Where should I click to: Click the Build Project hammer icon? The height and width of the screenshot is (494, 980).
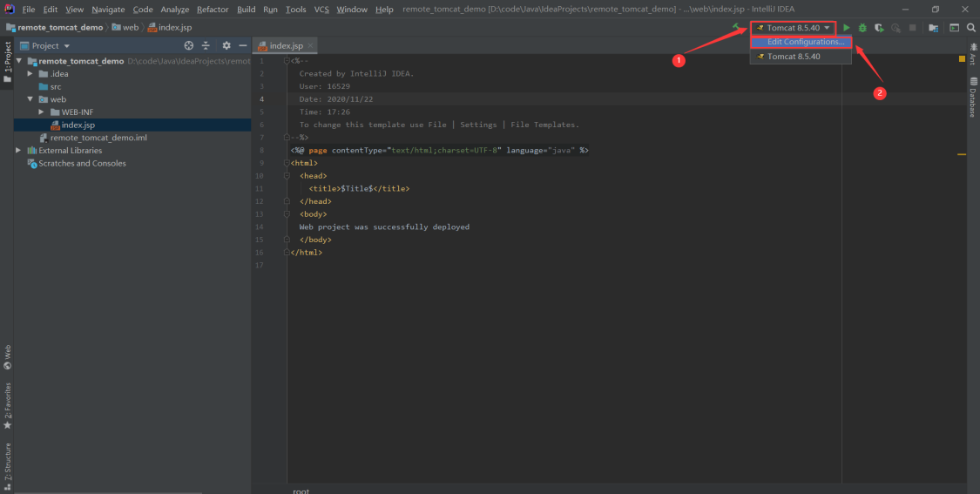click(737, 28)
